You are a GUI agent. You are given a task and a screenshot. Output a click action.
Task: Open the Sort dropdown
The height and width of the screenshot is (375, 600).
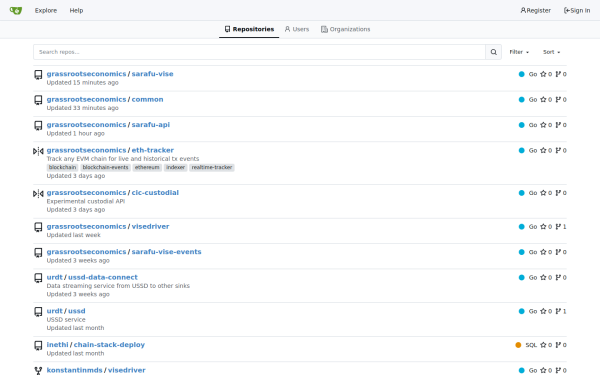tap(551, 52)
